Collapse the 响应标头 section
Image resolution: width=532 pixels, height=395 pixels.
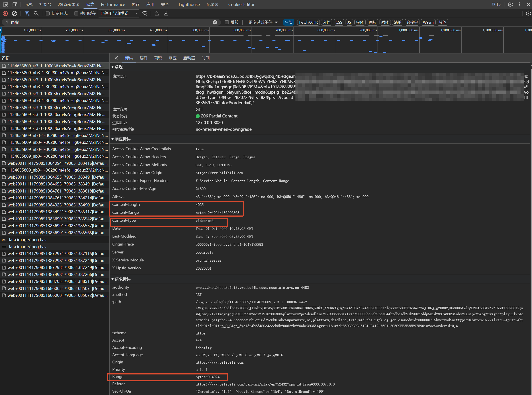[x=121, y=139]
